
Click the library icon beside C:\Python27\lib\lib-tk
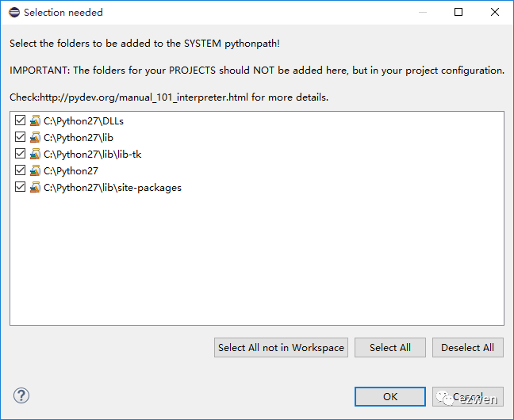[x=35, y=154]
